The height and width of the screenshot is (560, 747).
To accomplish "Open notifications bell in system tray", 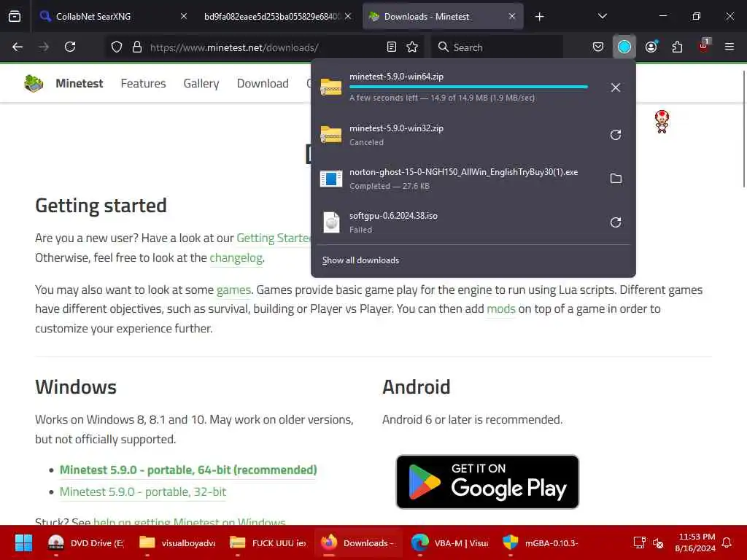I will tap(727, 542).
